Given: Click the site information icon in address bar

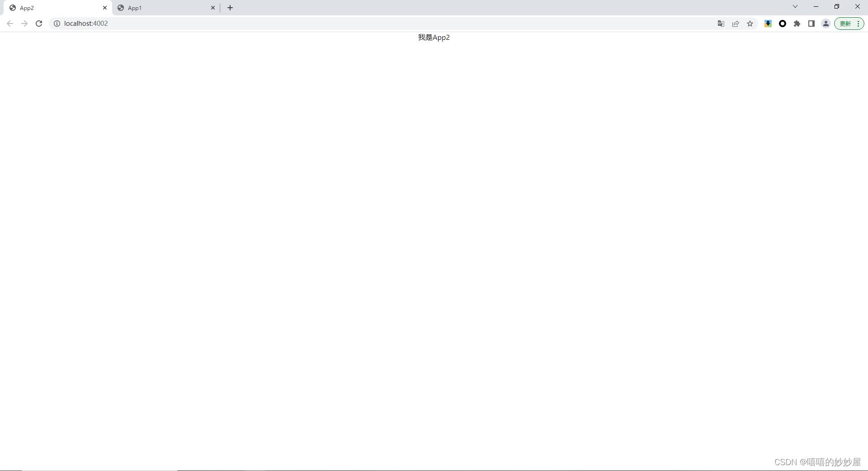Looking at the screenshot, I should point(57,24).
